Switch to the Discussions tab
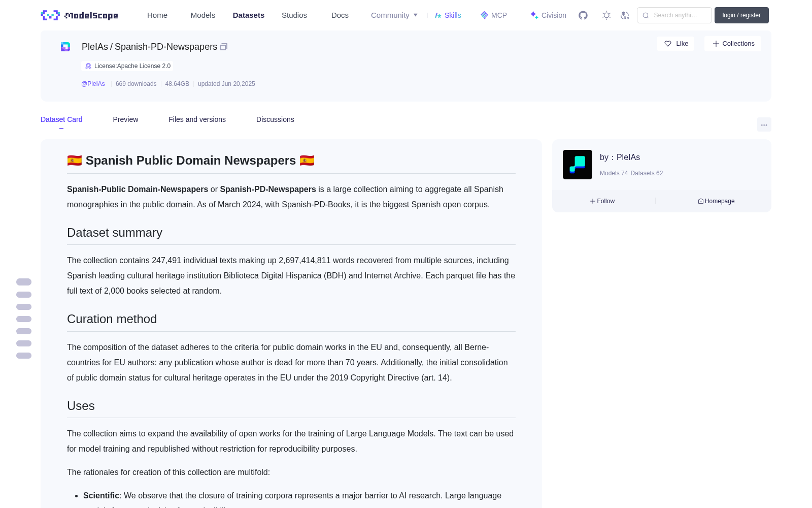 pos(275,119)
